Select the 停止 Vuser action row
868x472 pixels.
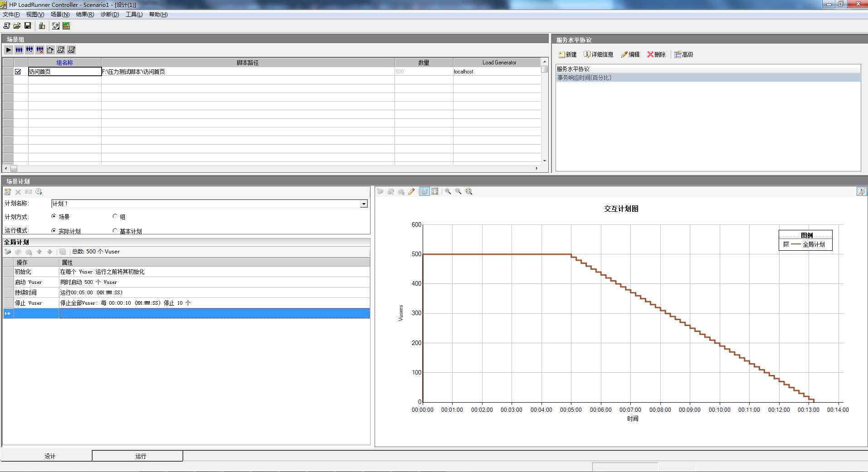pyautogui.click(x=186, y=303)
